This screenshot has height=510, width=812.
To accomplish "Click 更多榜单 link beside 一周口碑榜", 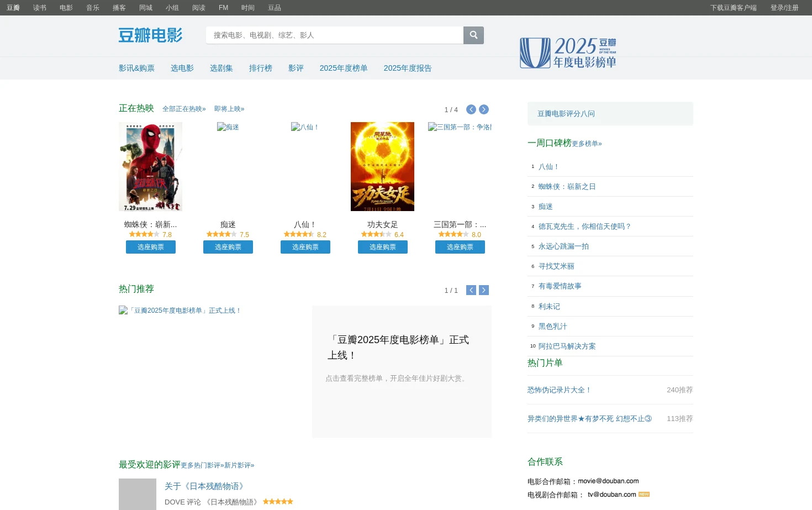I will pyautogui.click(x=587, y=144).
